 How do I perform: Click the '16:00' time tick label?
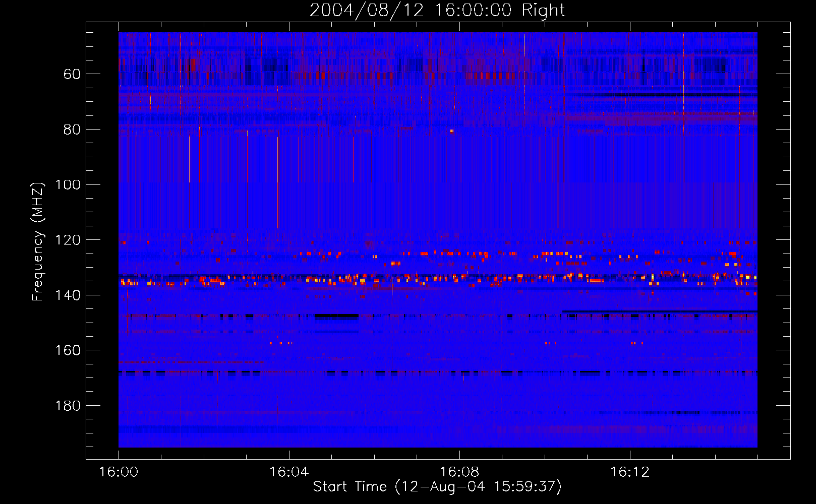119,472
